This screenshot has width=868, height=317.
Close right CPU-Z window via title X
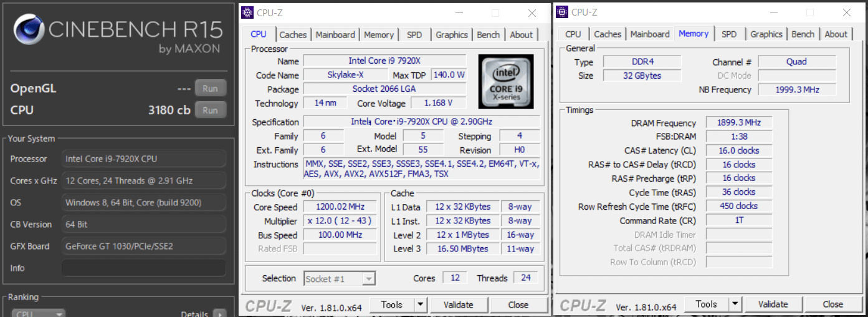(846, 12)
